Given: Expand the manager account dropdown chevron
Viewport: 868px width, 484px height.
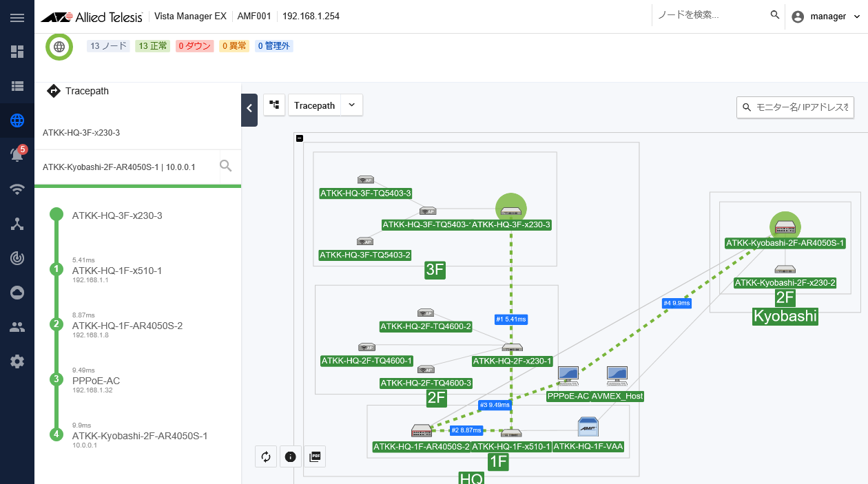Looking at the screenshot, I should click(857, 17).
